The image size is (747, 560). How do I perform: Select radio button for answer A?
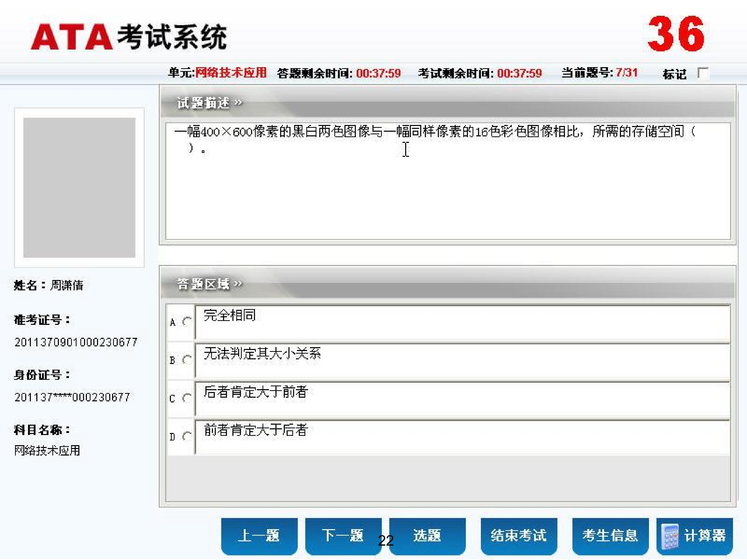tap(187, 321)
